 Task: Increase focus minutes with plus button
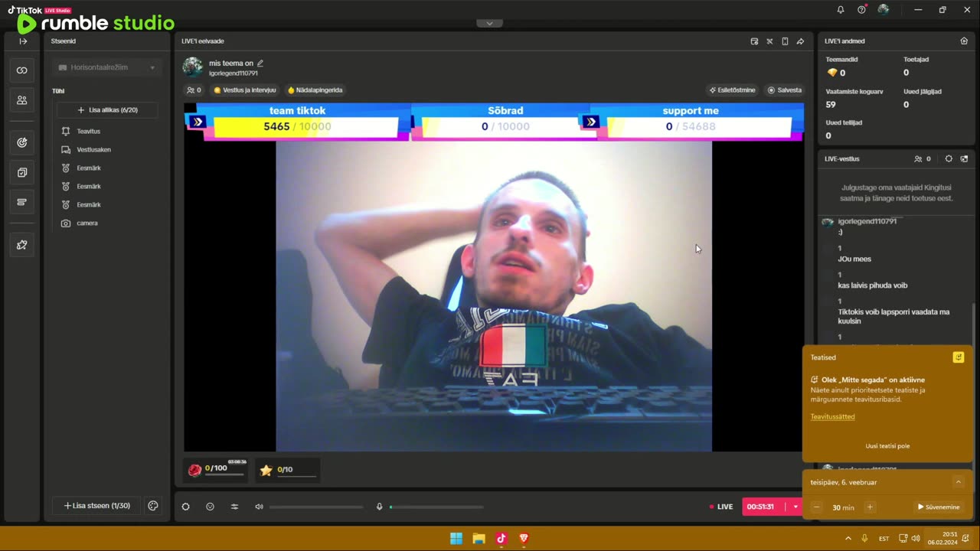click(869, 507)
